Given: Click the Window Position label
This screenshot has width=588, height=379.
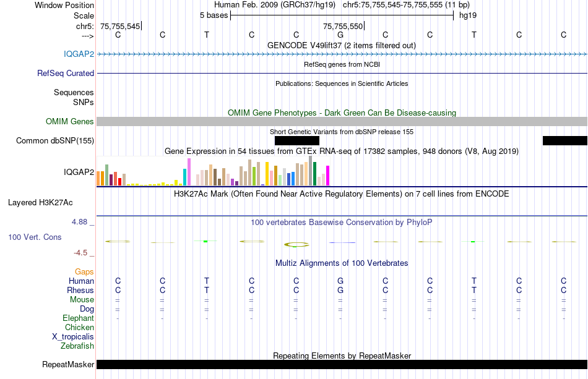Looking at the screenshot, I should tap(64, 5).
